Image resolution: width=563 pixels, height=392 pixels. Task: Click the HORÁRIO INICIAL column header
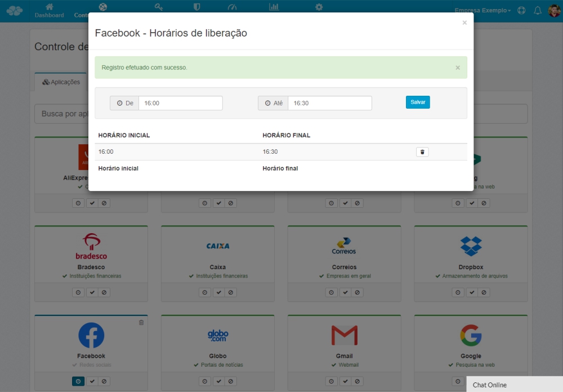coord(124,135)
